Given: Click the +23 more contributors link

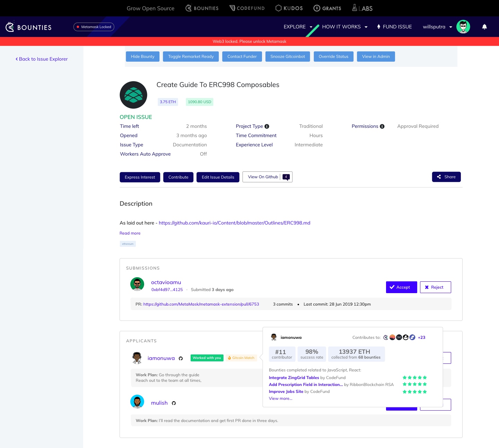Looking at the screenshot, I should point(421,337).
